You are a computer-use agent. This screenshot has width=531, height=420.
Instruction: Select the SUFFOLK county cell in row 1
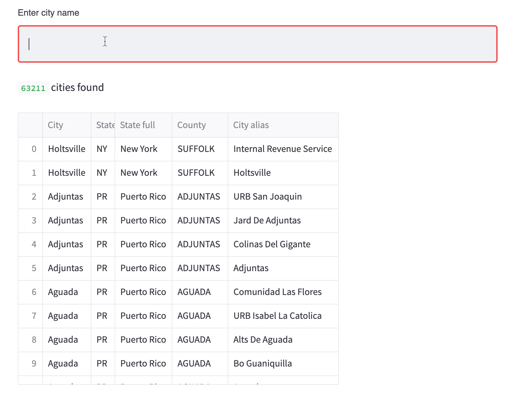196,173
